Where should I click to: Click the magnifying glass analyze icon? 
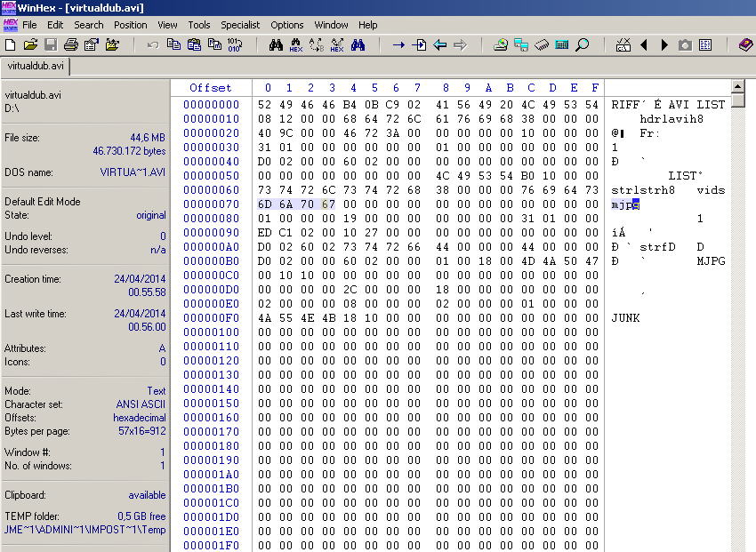coord(583,45)
